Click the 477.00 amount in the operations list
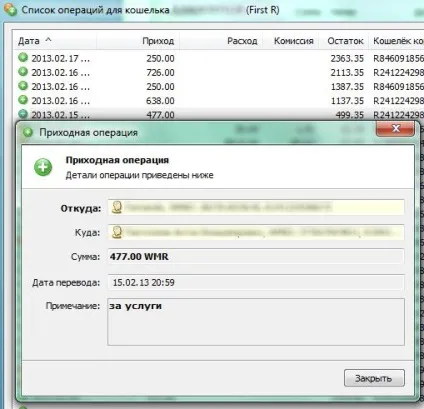424x409 pixels. pos(160,115)
